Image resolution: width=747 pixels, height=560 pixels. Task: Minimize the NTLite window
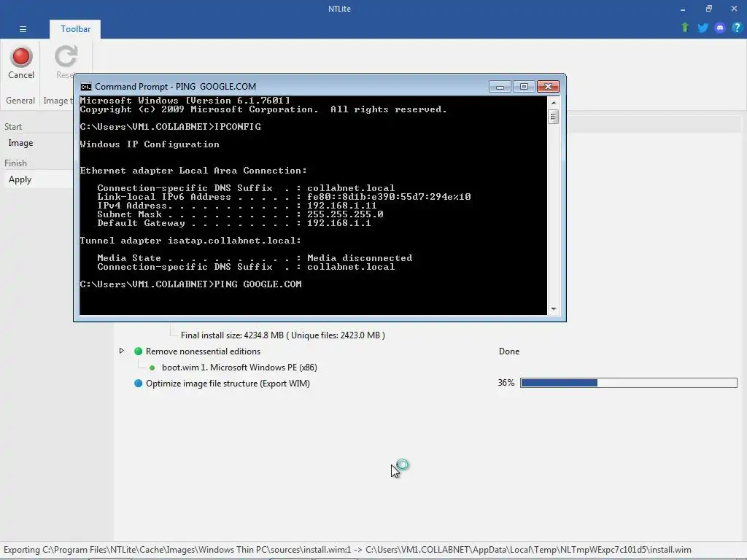point(683,9)
